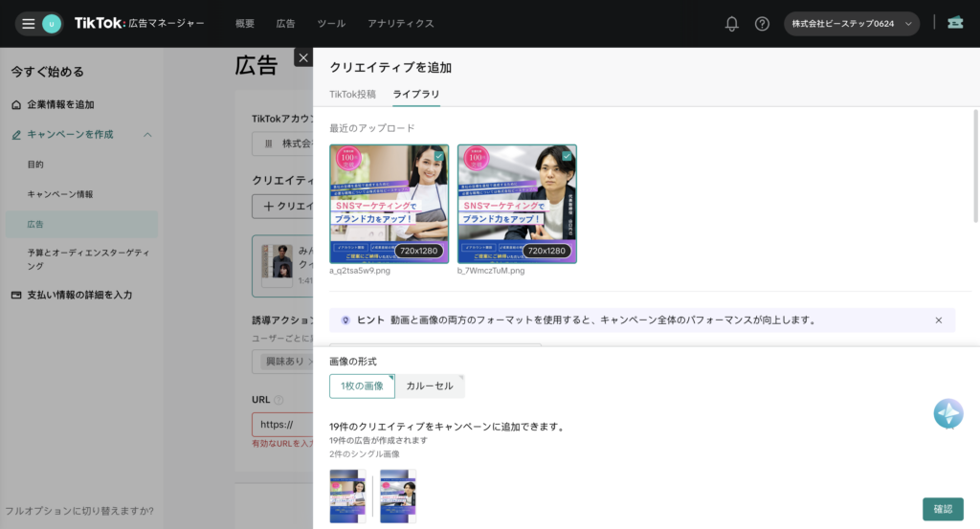Viewport: 980px width, 529px height.
Task: Click the URL https:// input field
Action: [282, 425]
